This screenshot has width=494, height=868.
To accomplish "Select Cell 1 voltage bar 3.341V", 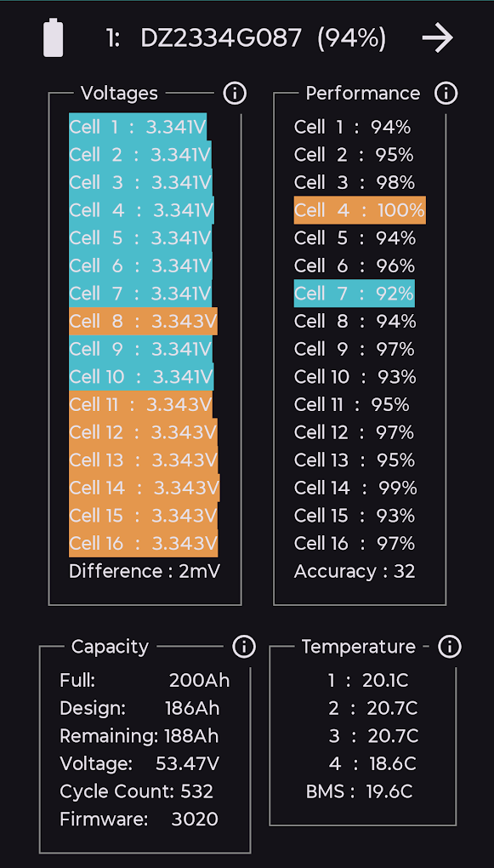I will pyautogui.click(x=138, y=128).
